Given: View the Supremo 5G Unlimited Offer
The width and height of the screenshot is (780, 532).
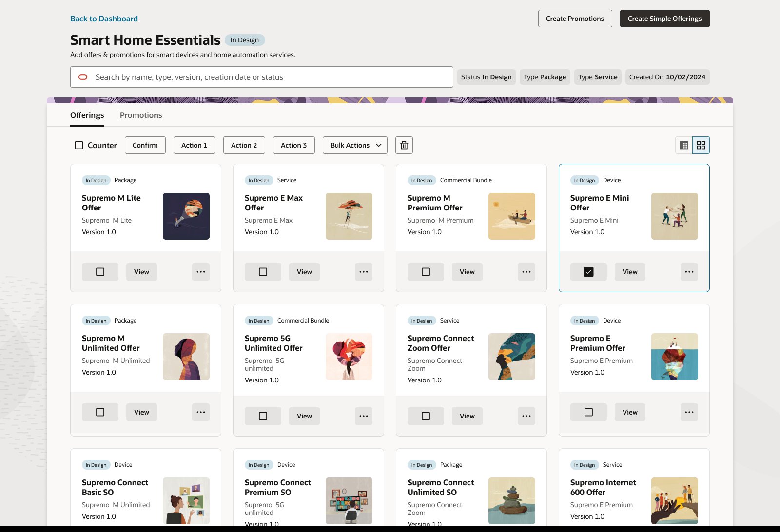Looking at the screenshot, I should pos(304,416).
